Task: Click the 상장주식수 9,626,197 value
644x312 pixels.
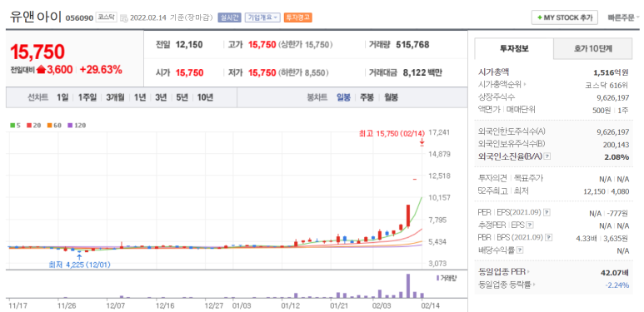Action: point(613,97)
